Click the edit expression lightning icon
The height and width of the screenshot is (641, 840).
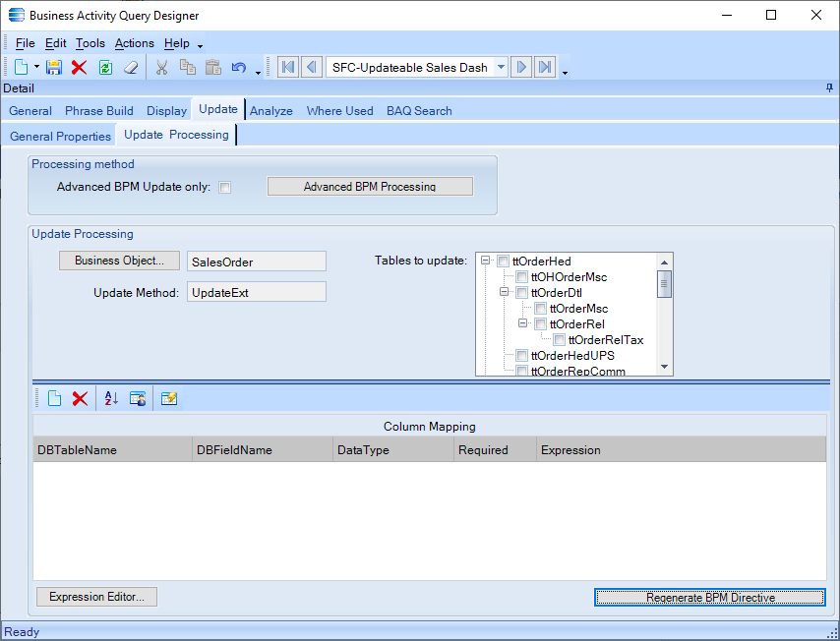pyautogui.click(x=169, y=398)
